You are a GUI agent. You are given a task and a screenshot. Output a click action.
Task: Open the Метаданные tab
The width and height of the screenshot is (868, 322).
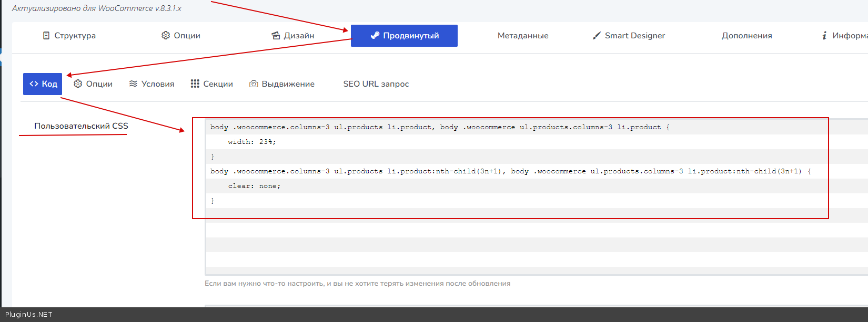pos(523,36)
